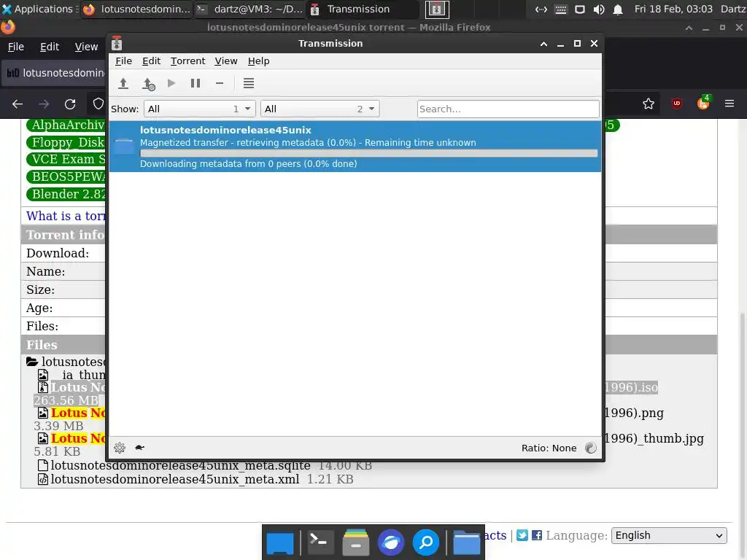Open the Language dropdown set to English

[669, 536]
